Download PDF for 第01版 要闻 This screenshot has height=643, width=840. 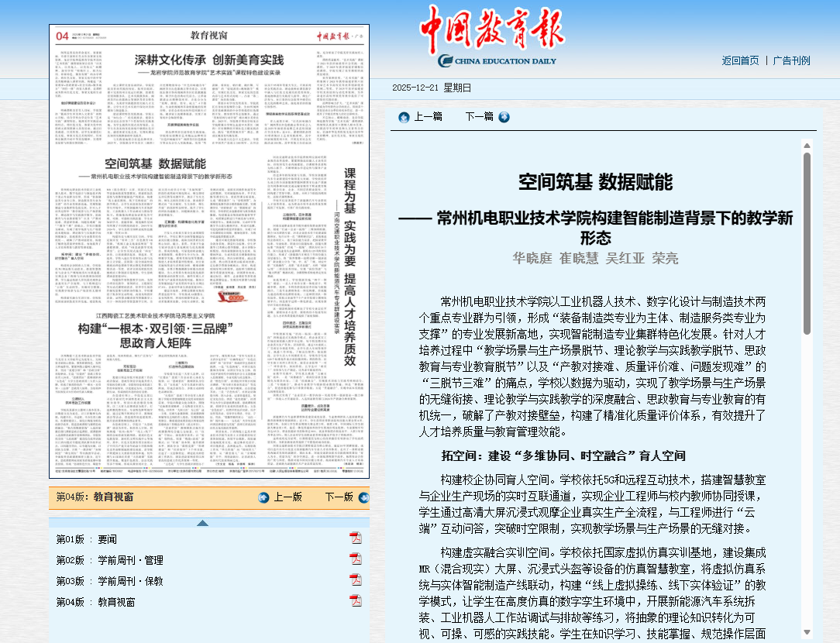356,538
